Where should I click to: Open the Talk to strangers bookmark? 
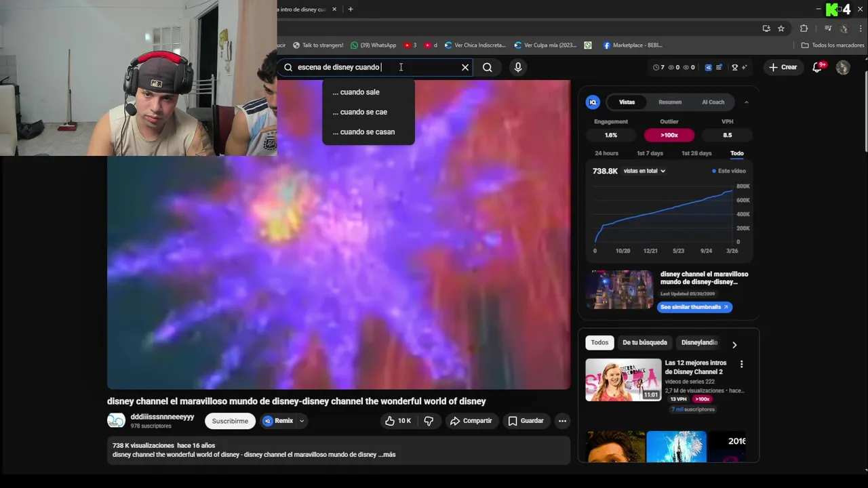pos(318,45)
